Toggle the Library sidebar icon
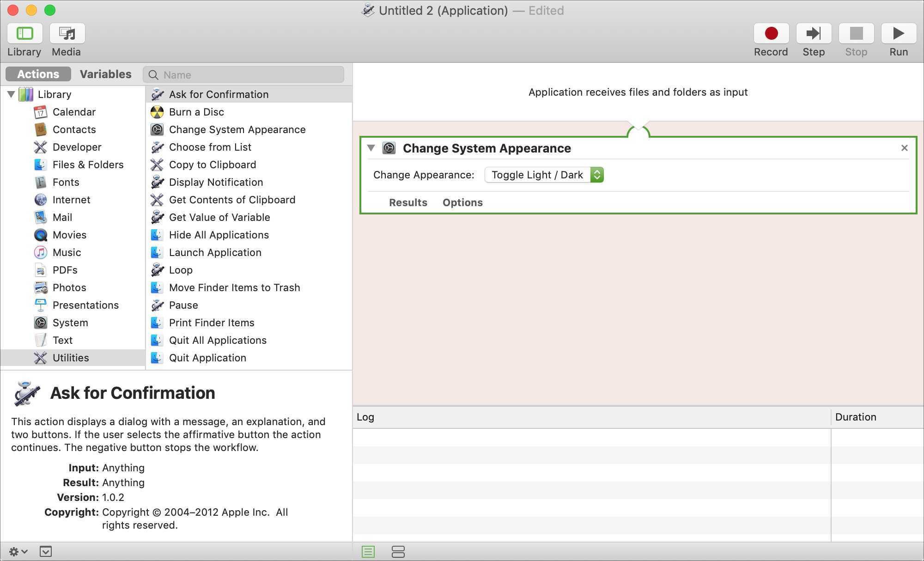924x561 pixels. click(24, 34)
